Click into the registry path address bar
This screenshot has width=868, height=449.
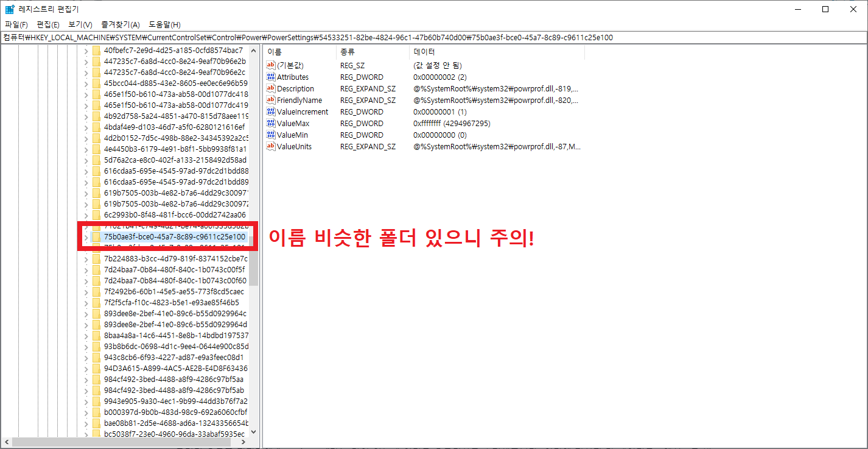point(434,37)
